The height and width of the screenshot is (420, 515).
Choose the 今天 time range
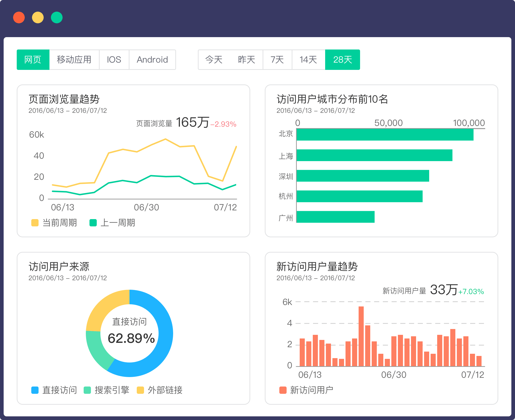point(214,60)
